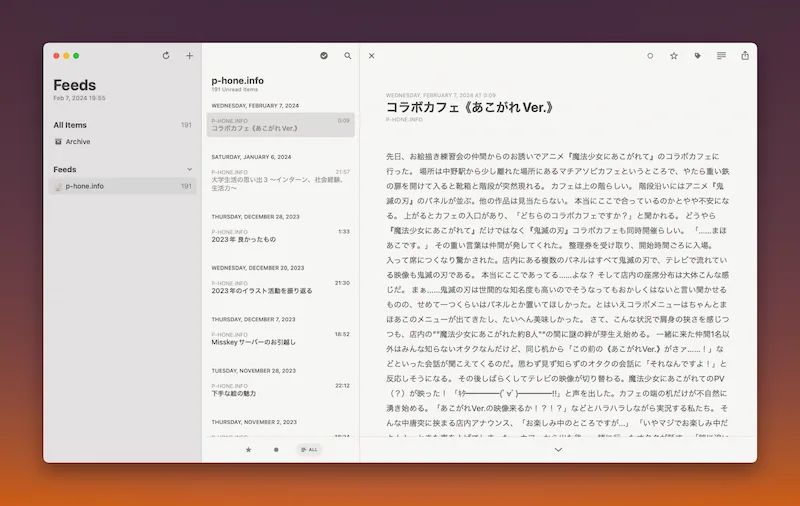Open reader view text icon
800x506 pixels.
(x=721, y=56)
